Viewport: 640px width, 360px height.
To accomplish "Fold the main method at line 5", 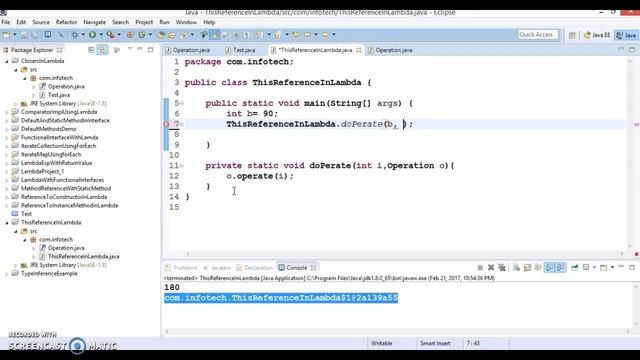I will 182,103.
